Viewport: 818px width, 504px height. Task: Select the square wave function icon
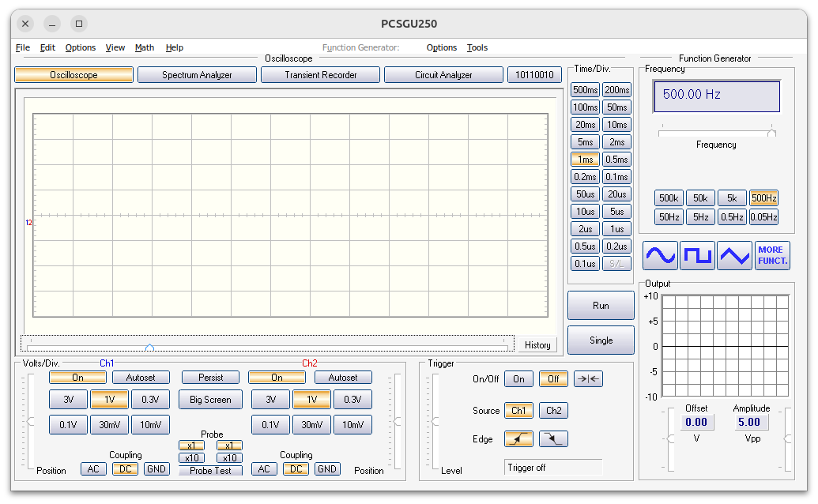click(x=698, y=255)
